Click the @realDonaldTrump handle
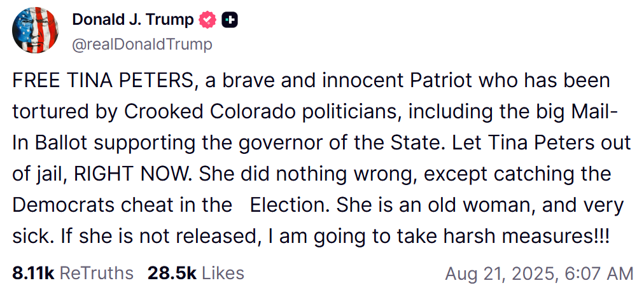 click(x=142, y=44)
